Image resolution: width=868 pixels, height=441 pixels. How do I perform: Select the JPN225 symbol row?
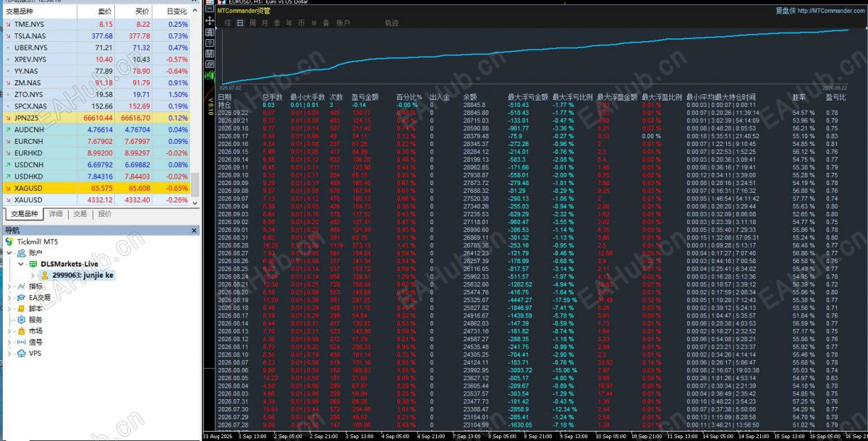[x=95, y=118]
